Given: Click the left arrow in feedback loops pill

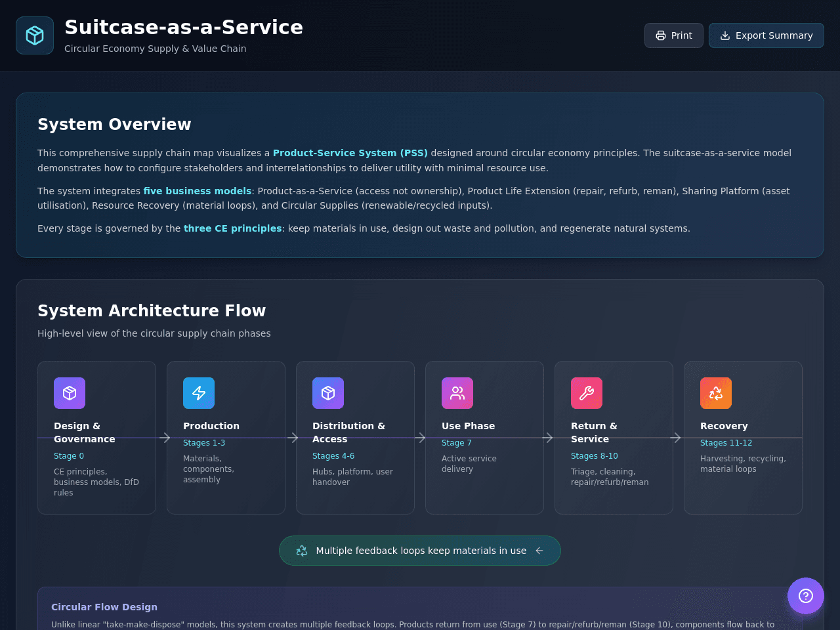Looking at the screenshot, I should [x=539, y=551].
